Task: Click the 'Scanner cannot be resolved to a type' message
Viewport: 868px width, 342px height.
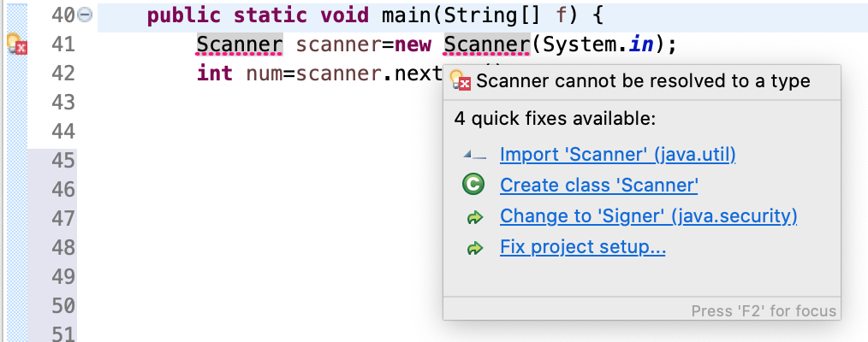Action: pos(643,81)
